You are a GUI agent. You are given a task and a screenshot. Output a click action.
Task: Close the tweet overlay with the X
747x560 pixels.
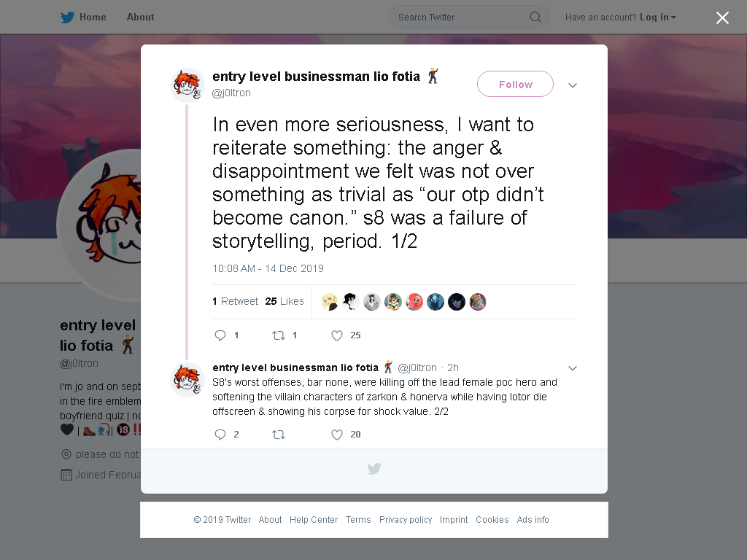(x=722, y=17)
